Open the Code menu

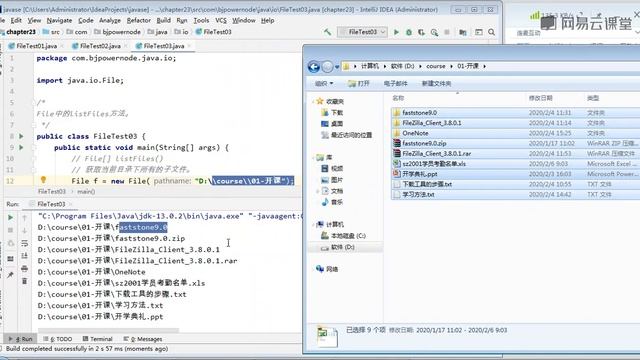(86, 20)
